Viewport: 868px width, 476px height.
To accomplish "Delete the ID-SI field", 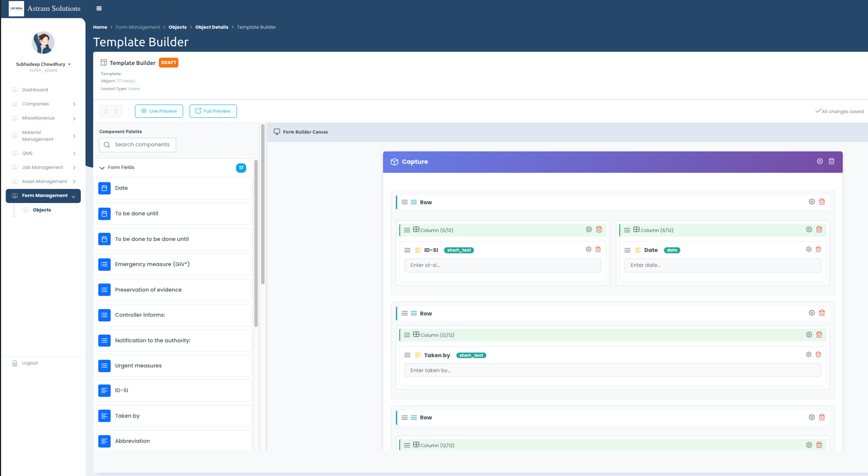I will (x=598, y=250).
